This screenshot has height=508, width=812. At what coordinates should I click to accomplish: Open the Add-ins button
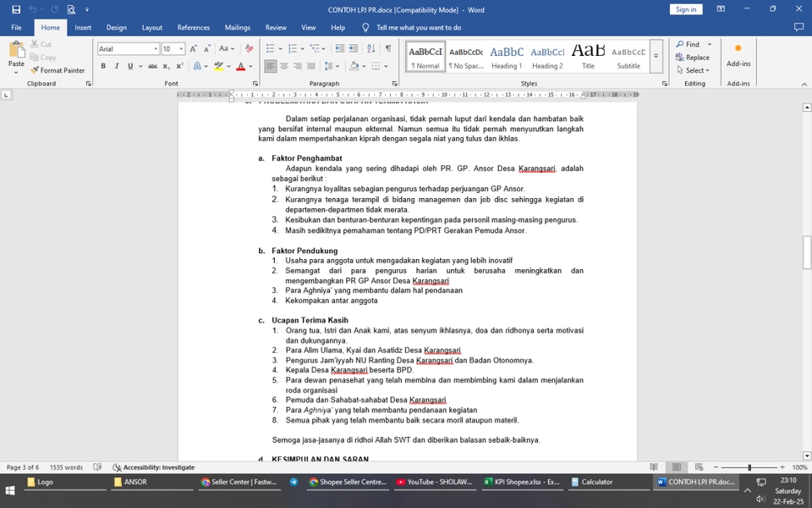click(738, 54)
